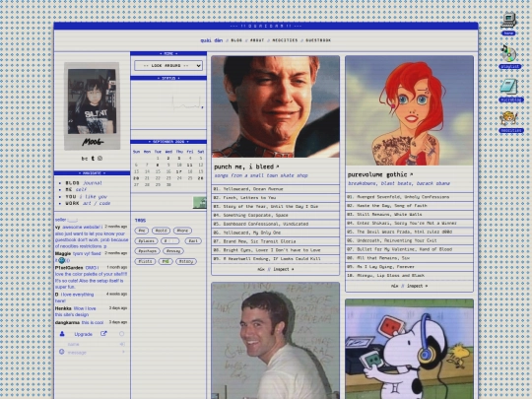Open the smiling man whiteboard cover image
The width and height of the screenshot is (532, 399).
[x=275, y=341]
